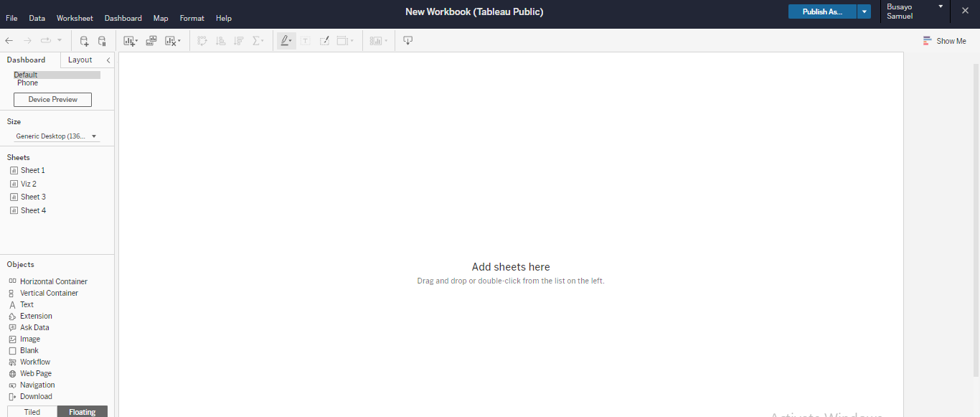Screen dimensions: 980x417
Task: Switch object placement to Floating
Action: (83, 412)
